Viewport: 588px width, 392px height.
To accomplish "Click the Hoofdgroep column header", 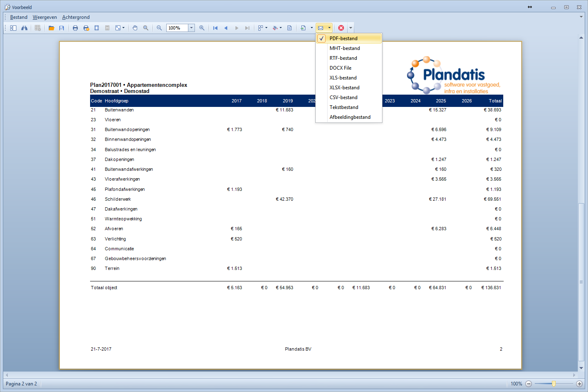I will coord(117,101).
